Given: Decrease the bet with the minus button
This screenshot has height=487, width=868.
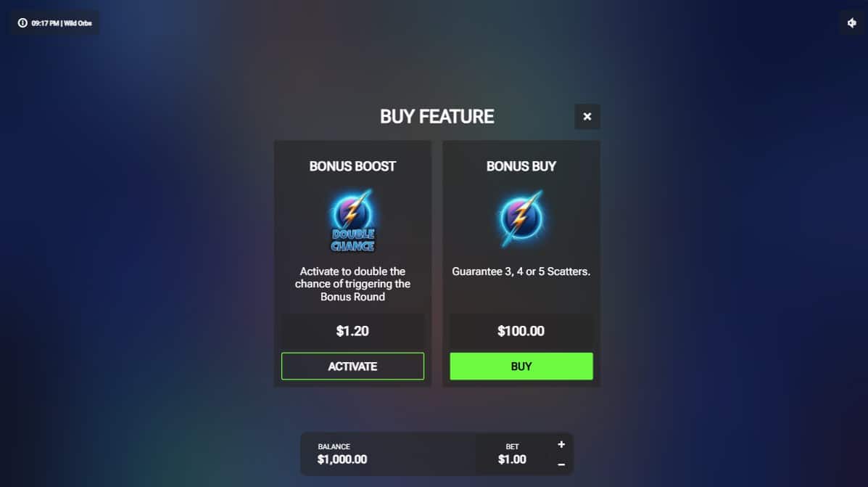Looking at the screenshot, I should click(x=561, y=465).
